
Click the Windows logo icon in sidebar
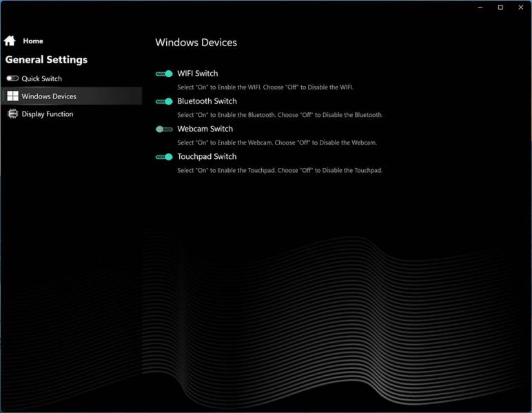point(12,96)
